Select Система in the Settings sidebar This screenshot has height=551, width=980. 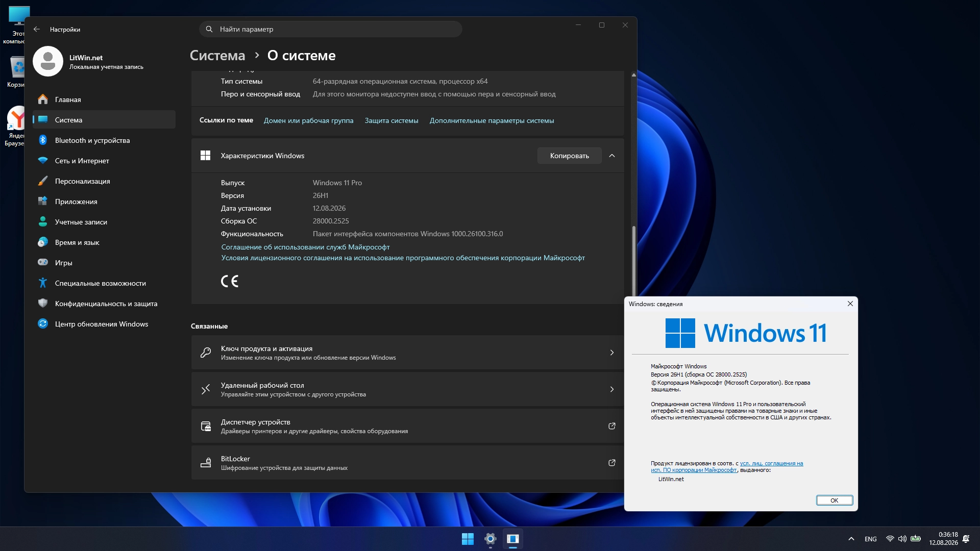(104, 120)
